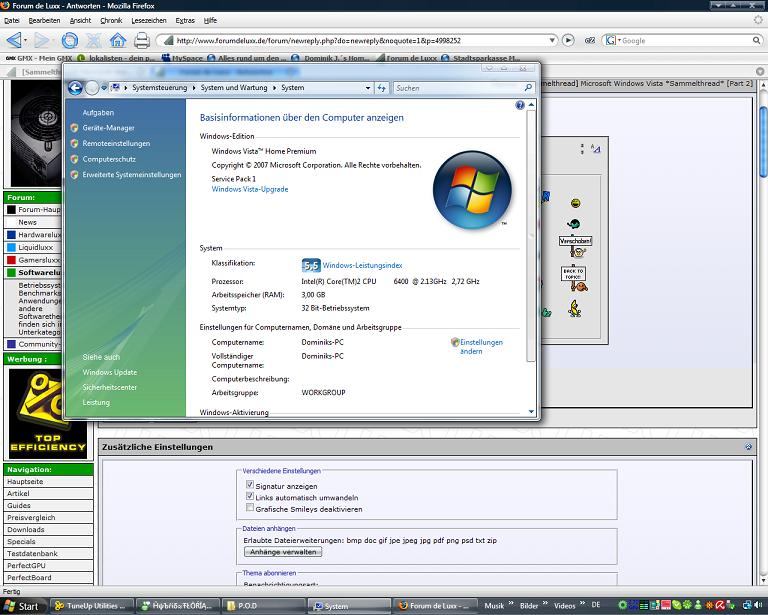Expand the Musik toolbar chevron
The height and width of the screenshot is (615, 768).
click(x=511, y=603)
